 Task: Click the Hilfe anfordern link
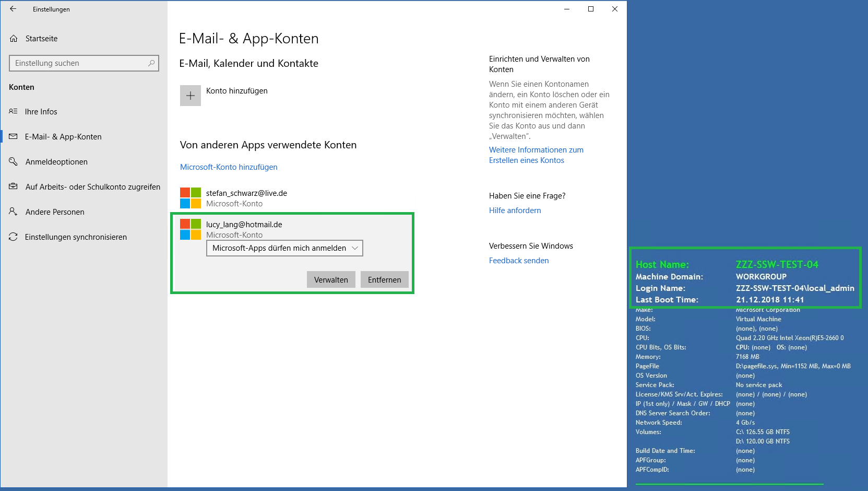point(515,211)
